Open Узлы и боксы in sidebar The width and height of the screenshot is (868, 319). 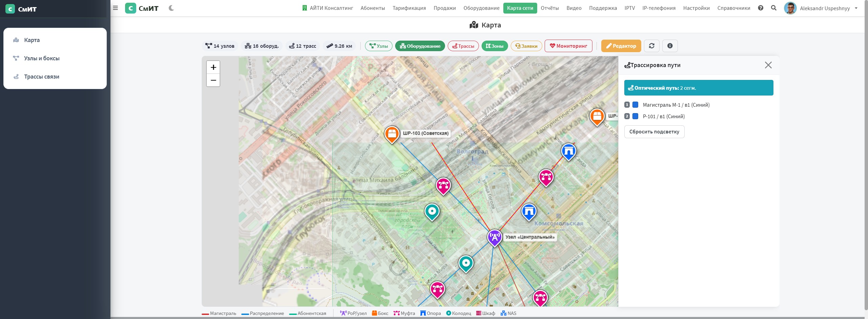click(x=42, y=58)
